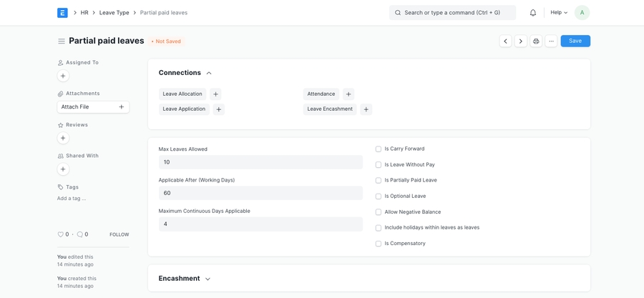Viewport: 644px width, 298px height.
Task: Open Leave Type breadcrumb link
Action: (114, 13)
